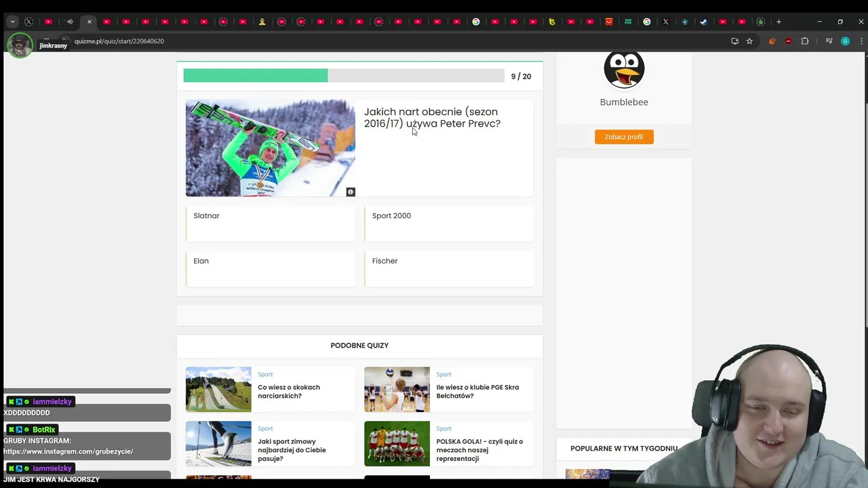
Task: Open the green G profile avatar
Action: pos(845,41)
